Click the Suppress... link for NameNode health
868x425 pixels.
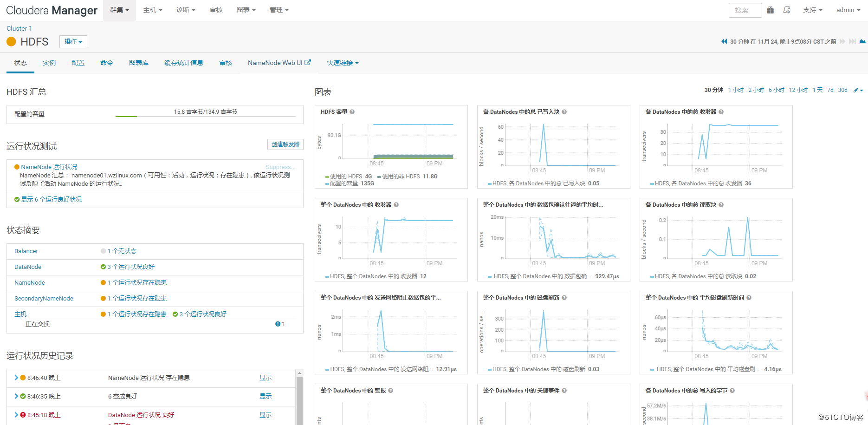tap(280, 167)
